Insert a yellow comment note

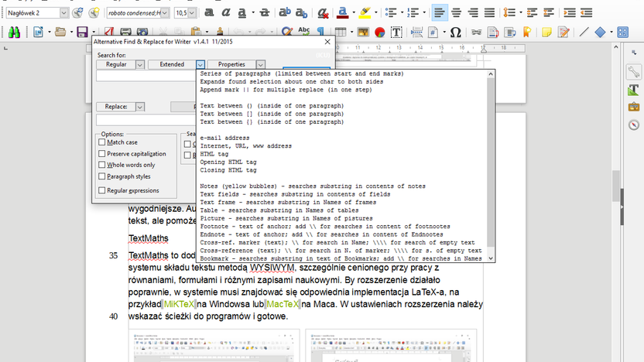click(x=546, y=32)
